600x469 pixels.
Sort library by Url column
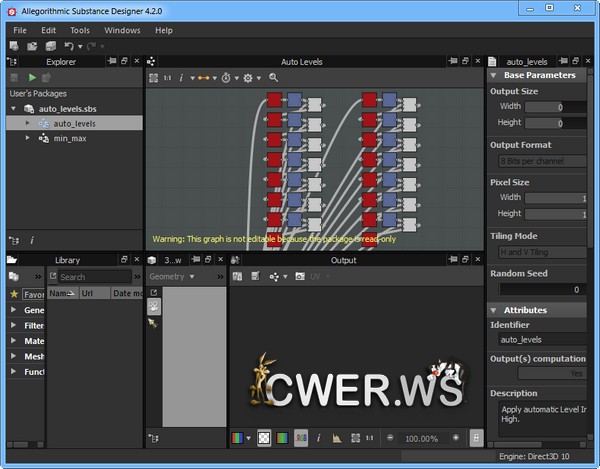click(x=95, y=293)
